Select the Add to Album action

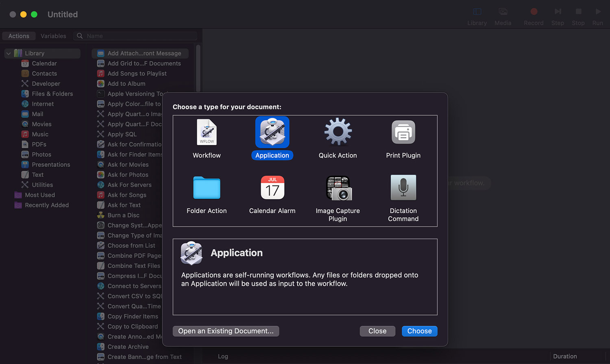coord(126,84)
